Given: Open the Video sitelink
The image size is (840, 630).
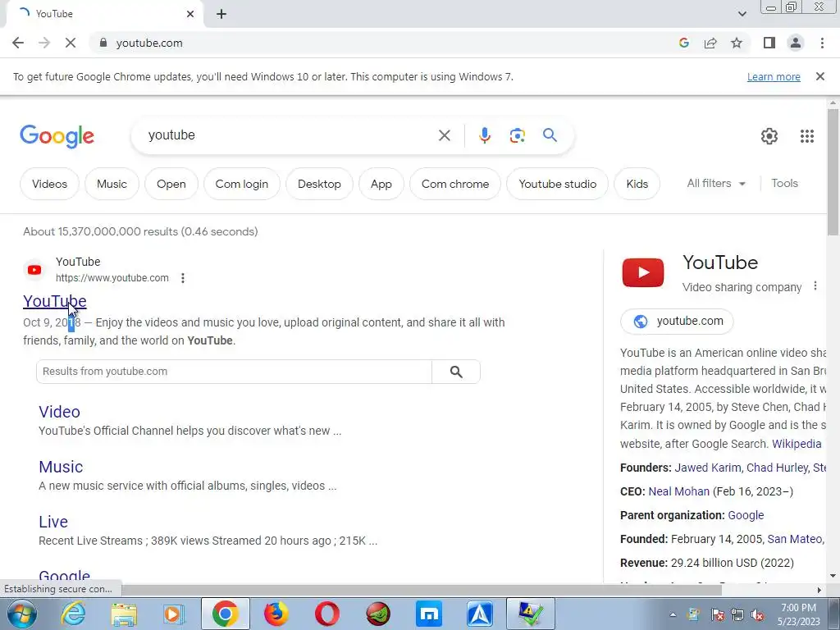Looking at the screenshot, I should coord(59,412).
